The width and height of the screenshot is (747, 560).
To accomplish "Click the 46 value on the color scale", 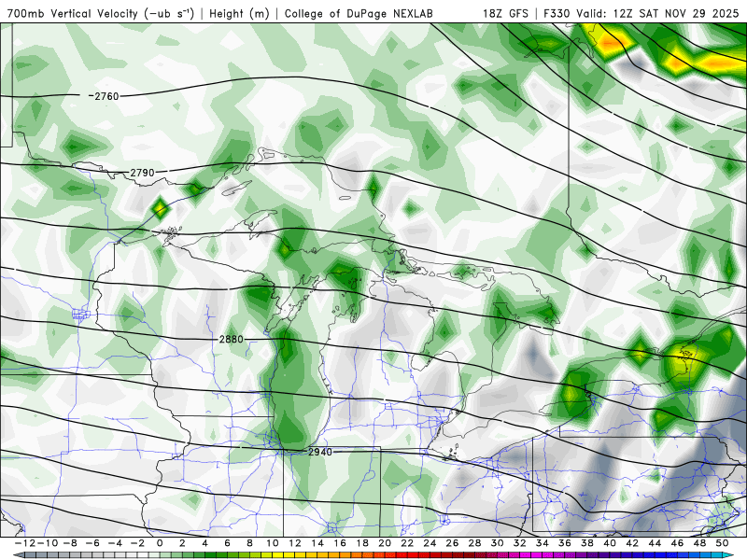I will point(678,543).
